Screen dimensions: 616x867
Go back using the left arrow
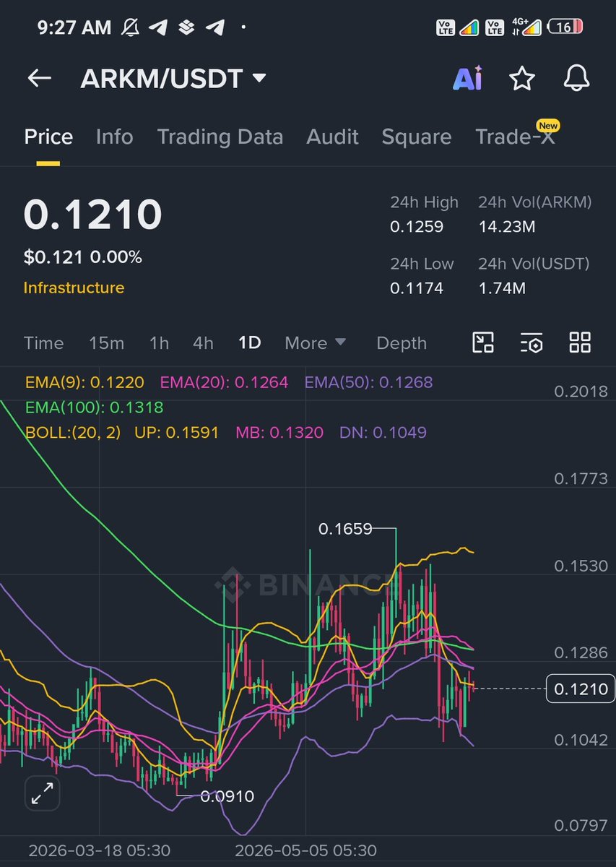pos(39,78)
